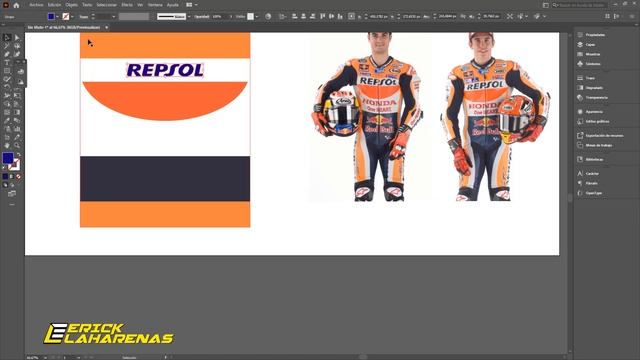640x360 pixels.
Task: Expand the Opacity slider arrow
Action: (231, 16)
